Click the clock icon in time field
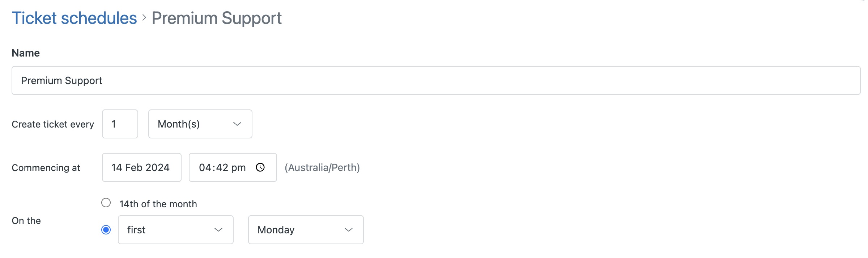Image resolution: width=868 pixels, height=258 pixels. [260, 167]
